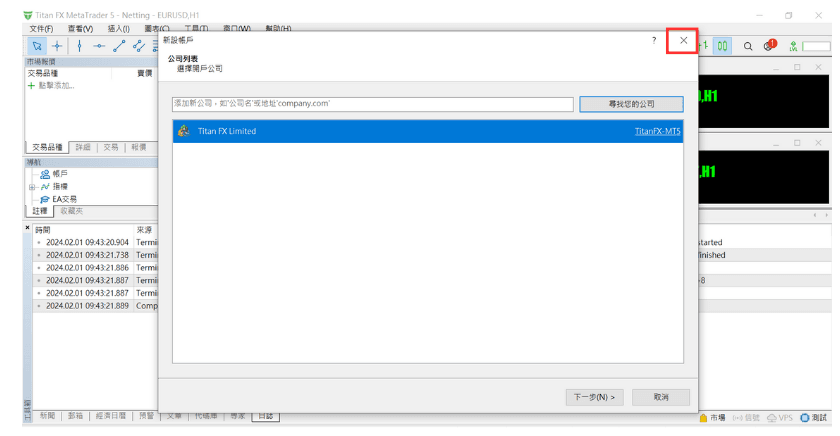Click the help question mark in dialog
The width and height of the screenshot is (840, 436).
click(654, 41)
